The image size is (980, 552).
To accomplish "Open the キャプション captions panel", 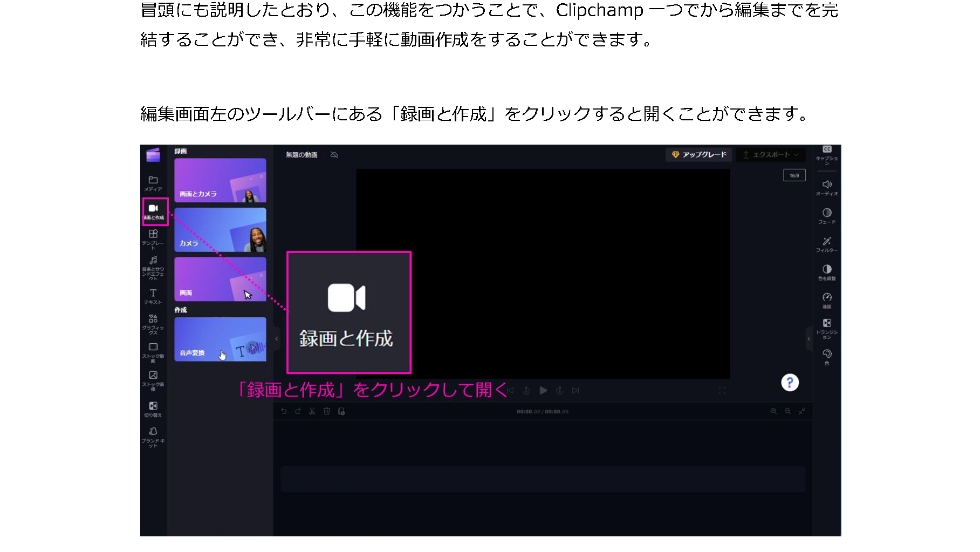I will click(827, 155).
